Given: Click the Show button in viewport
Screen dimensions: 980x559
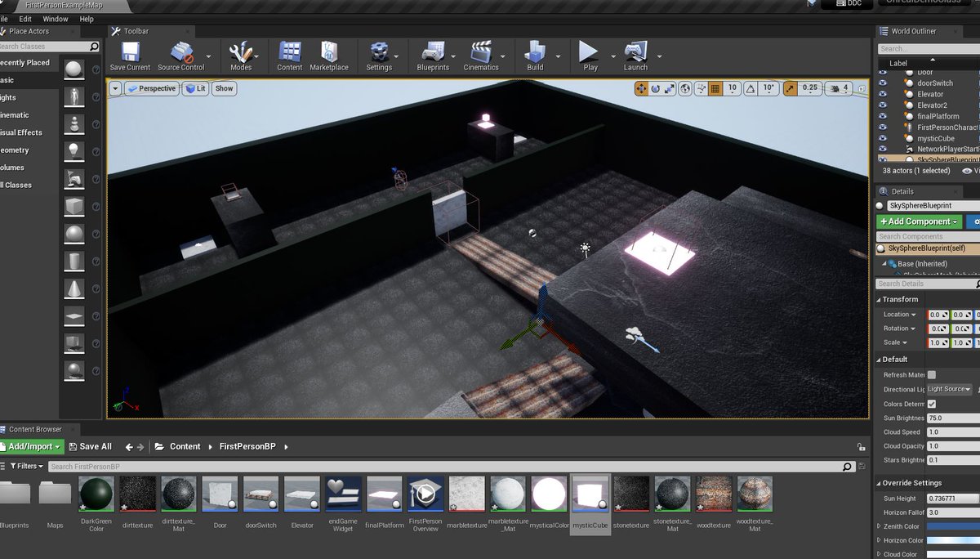Looking at the screenshot, I should tap(224, 88).
